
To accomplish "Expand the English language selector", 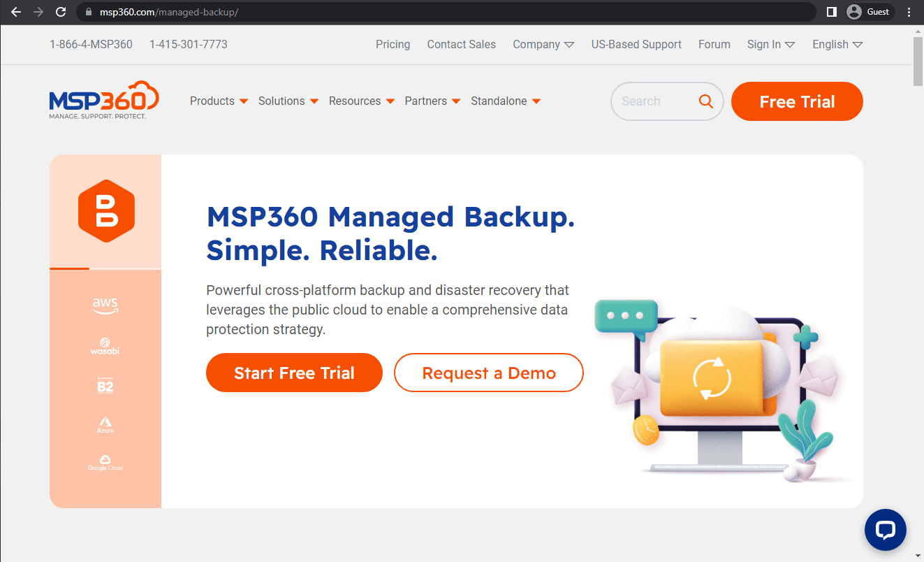I will coord(837,45).
